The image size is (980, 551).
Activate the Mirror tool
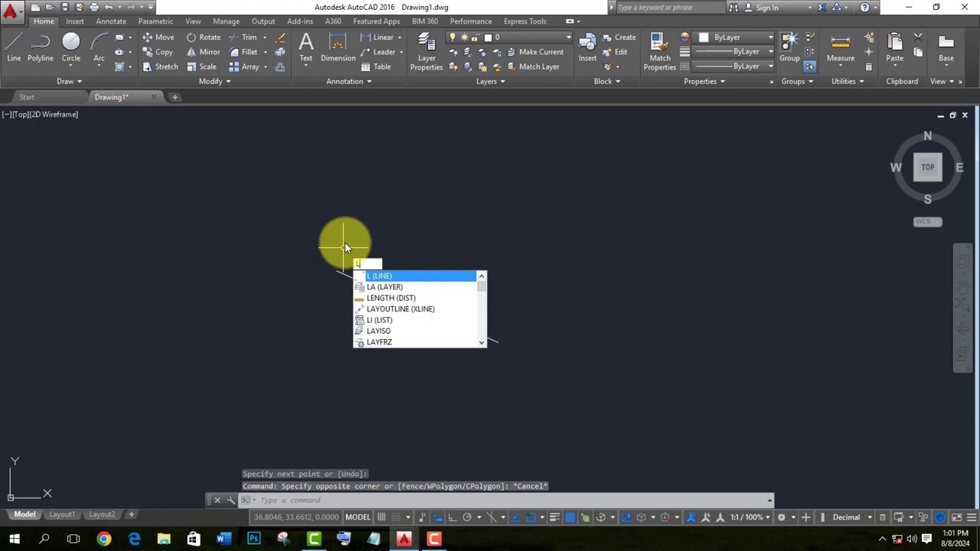203,52
